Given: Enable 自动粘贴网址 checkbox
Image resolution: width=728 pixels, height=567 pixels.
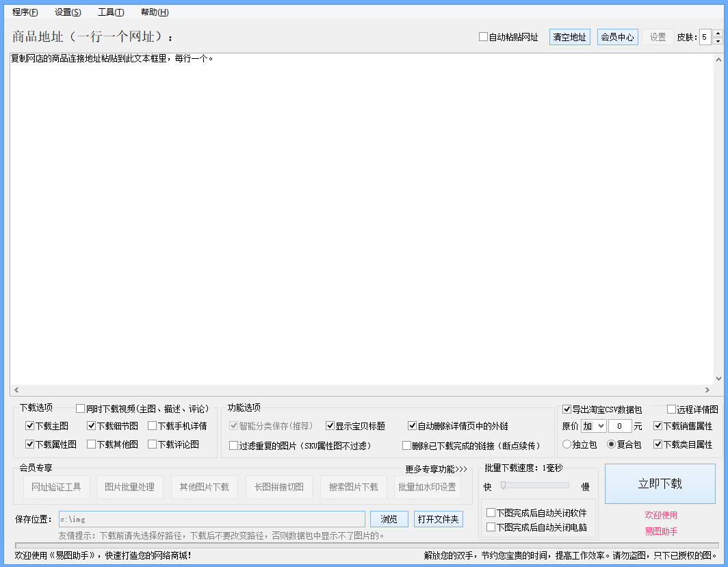Looking at the screenshot, I should coord(483,37).
